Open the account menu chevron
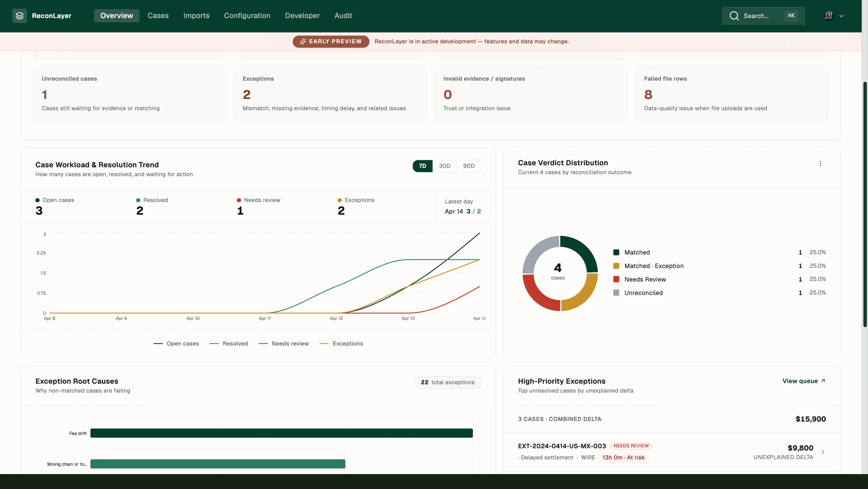The height and width of the screenshot is (489, 868). click(x=841, y=16)
